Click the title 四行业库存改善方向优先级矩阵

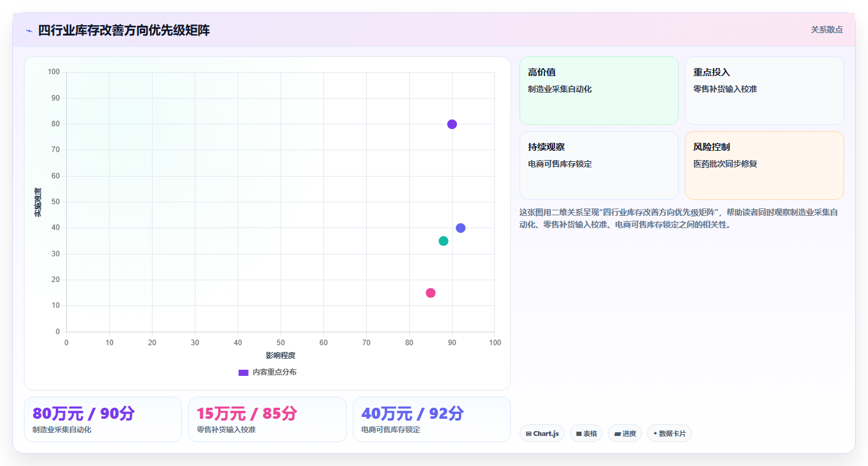coord(124,30)
